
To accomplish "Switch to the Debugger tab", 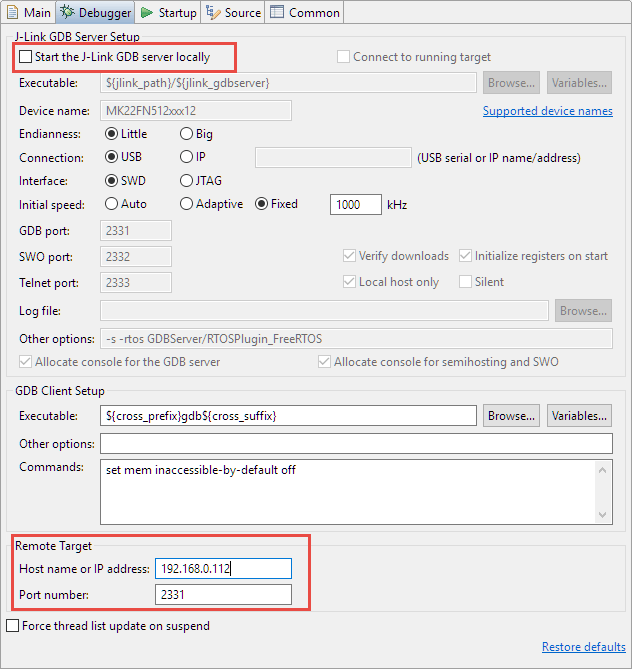I will pyautogui.click(x=96, y=12).
